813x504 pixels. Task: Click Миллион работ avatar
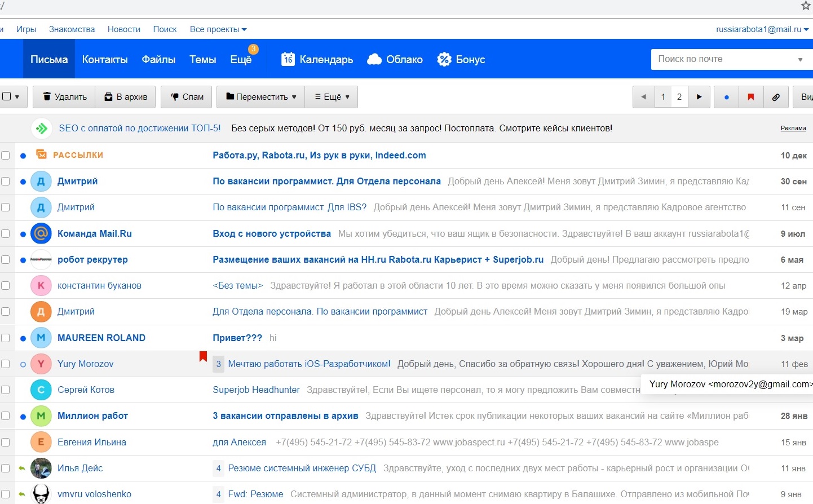click(41, 416)
